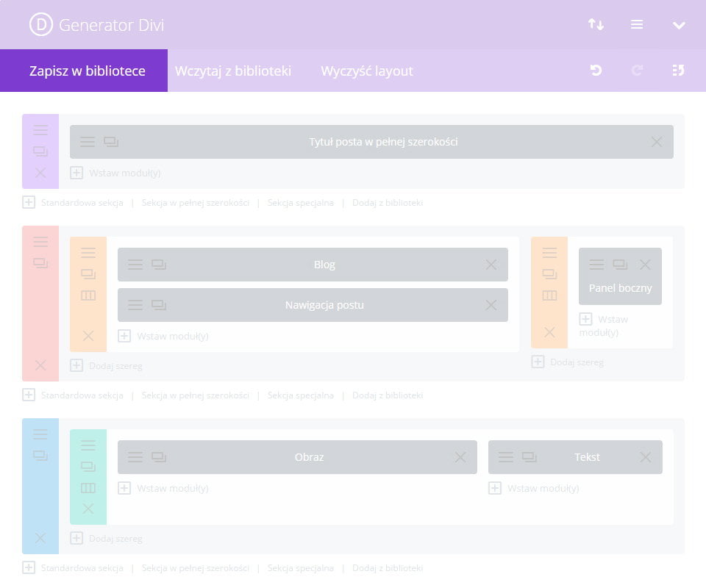Click the purple section handle bar

[40, 130]
